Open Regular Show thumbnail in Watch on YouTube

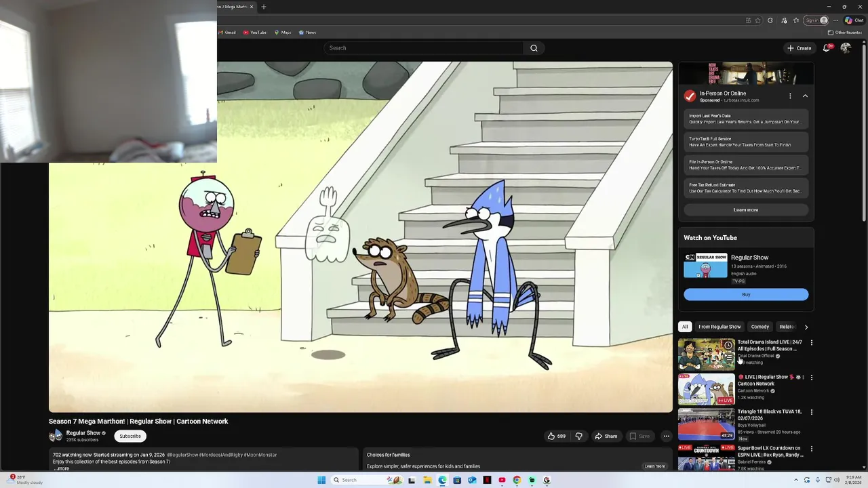[705, 266]
